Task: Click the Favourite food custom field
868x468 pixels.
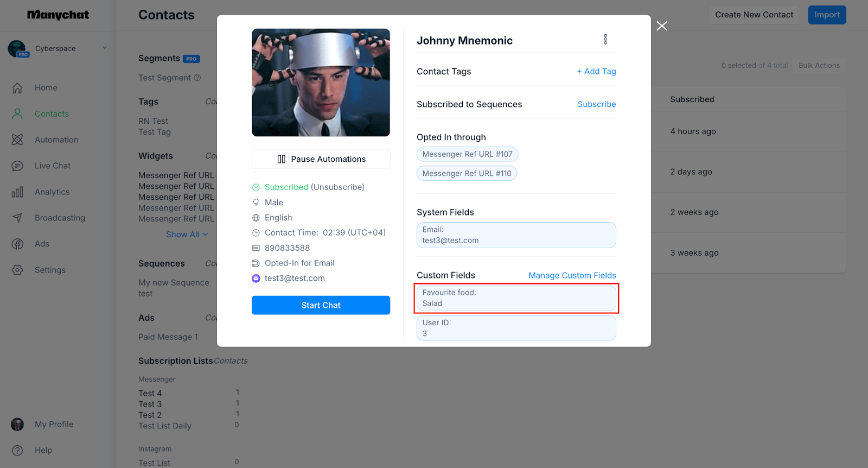Action: click(516, 298)
